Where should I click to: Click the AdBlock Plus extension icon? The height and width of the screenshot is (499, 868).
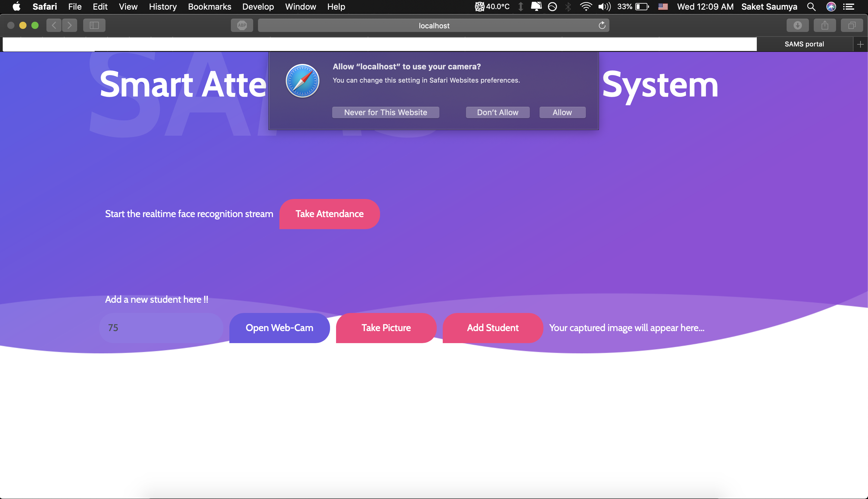tap(242, 25)
